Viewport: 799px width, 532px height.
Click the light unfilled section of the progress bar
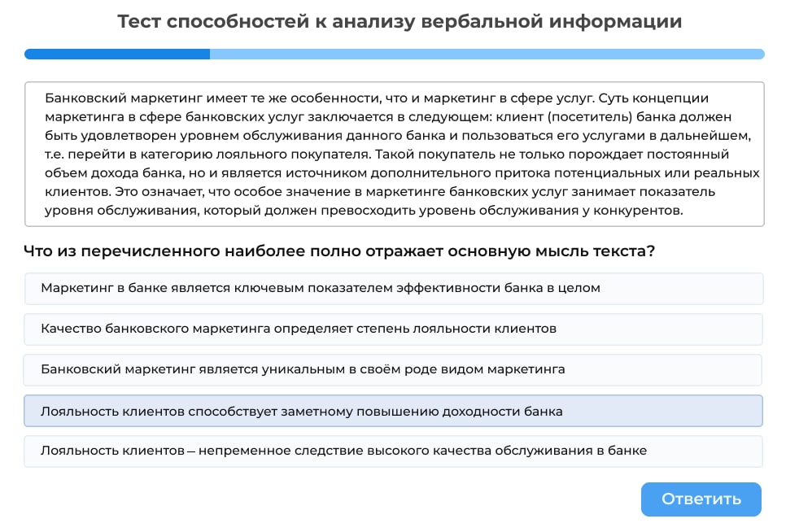pos(488,54)
